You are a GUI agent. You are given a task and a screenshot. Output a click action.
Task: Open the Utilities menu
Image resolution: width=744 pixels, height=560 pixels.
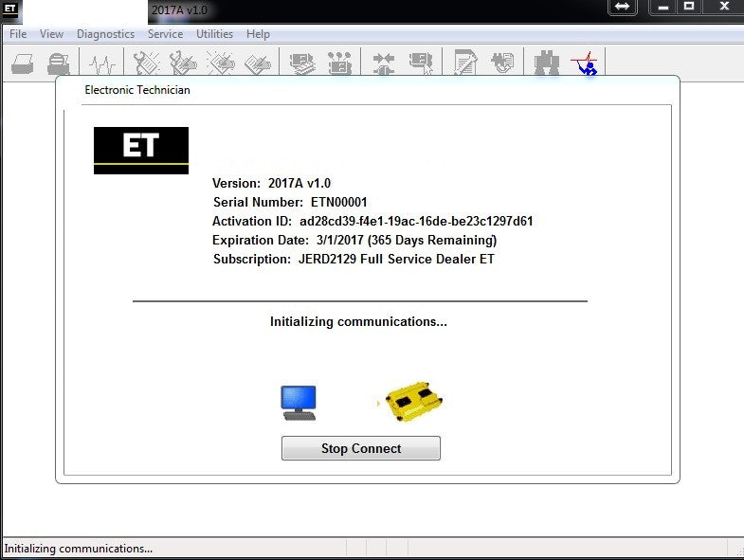point(214,34)
